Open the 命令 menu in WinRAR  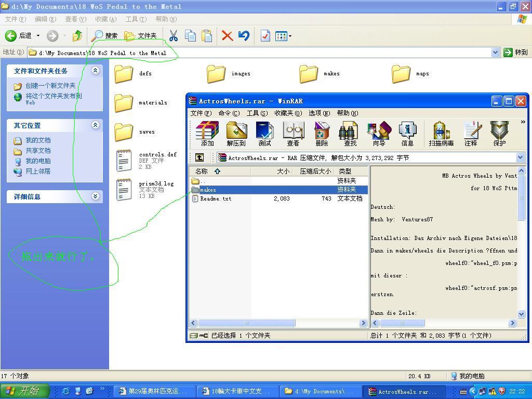[x=229, y=113]
